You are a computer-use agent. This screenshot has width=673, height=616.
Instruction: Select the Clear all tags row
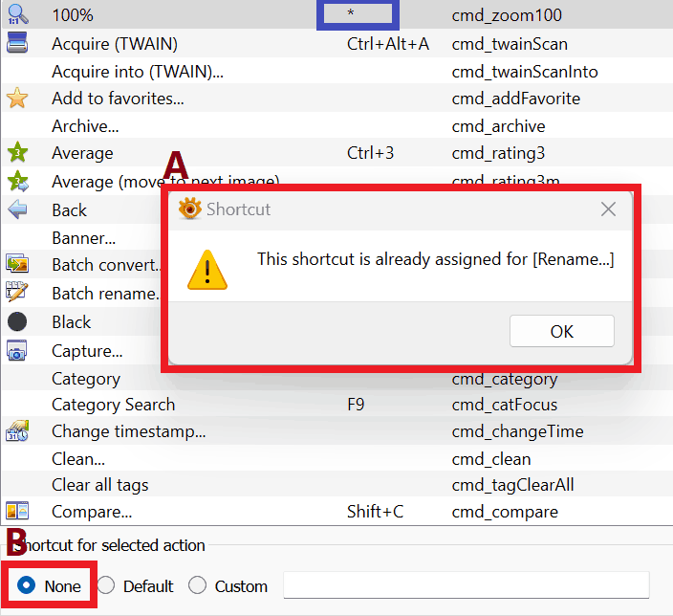[336, 485]
